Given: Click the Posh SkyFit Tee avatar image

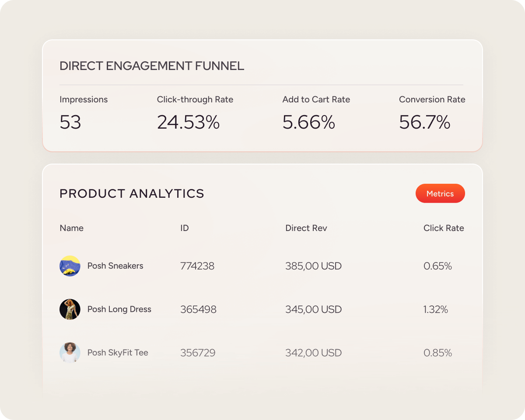Looking at the screenshot, I should coord(70,353).
